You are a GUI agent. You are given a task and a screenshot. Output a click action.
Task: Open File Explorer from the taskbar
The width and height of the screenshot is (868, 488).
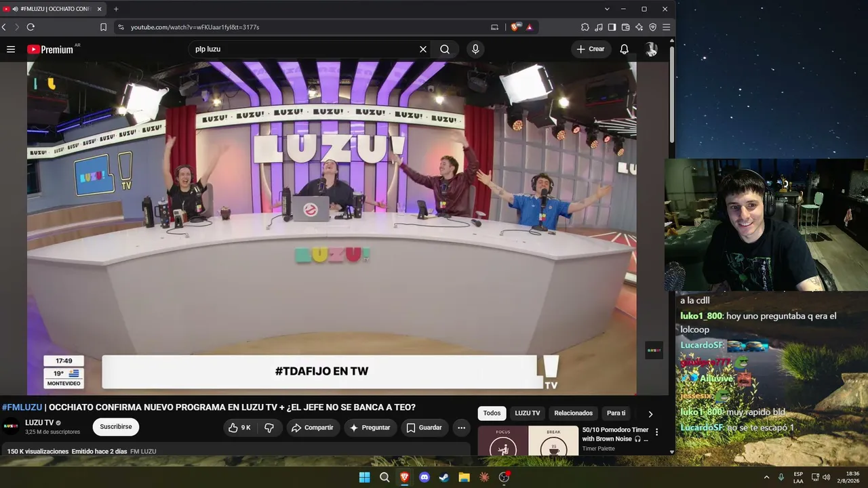pyautogui.click(x=464, y=477)
